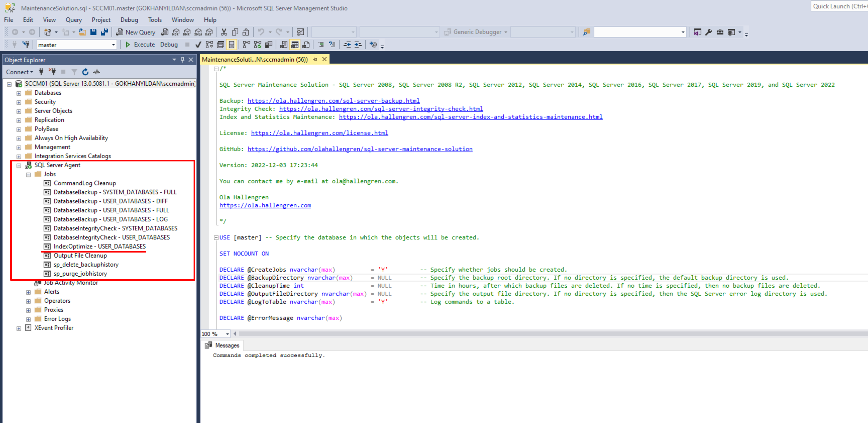Screen dimensions: 868x423
Task: Select Results to File option
Action: pyautogui.click(x=306, y=45)
